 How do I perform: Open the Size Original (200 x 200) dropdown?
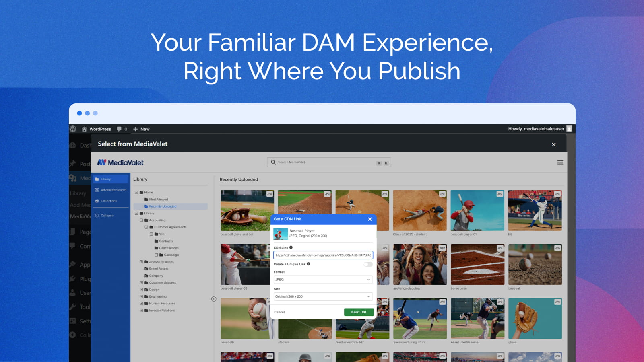click(323, 296)
